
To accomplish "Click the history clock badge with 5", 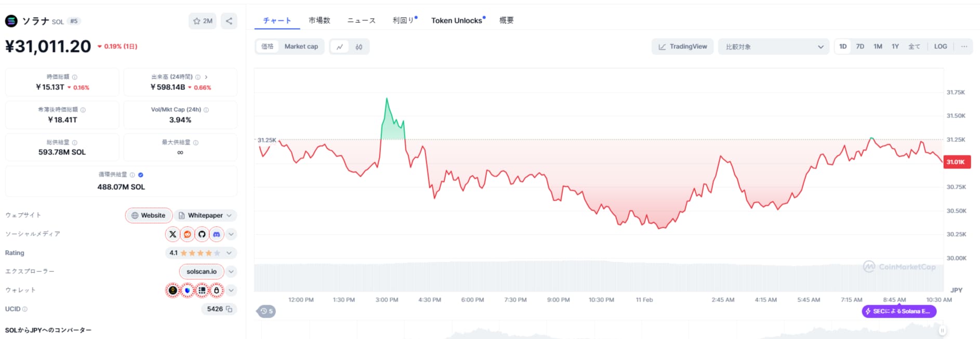I will [x=267, y=311].
